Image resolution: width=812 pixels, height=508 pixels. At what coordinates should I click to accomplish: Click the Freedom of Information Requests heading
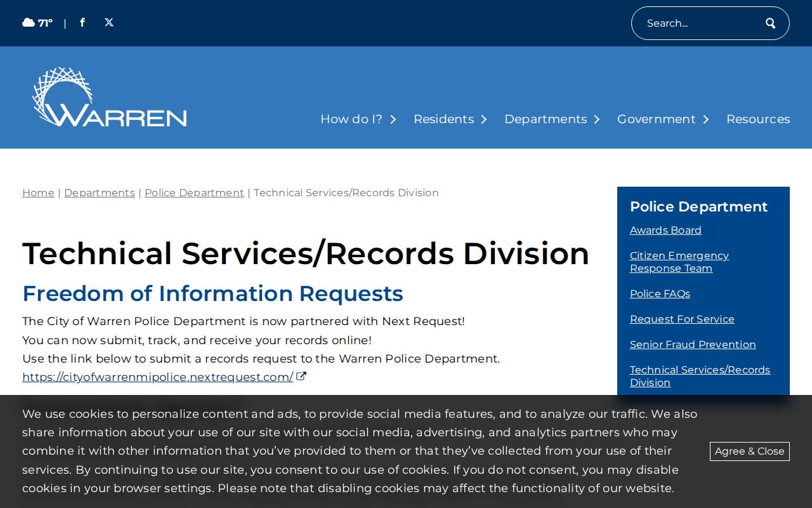[x=213, y=294]
